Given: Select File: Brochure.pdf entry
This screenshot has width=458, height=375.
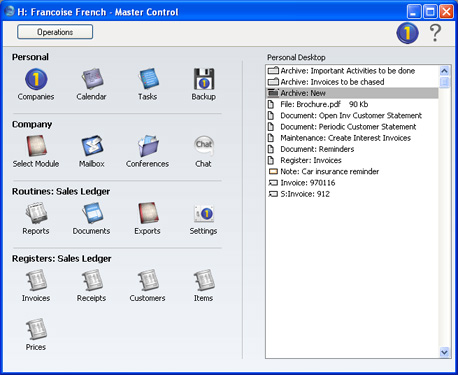Looking at the screenshot, I should pos(352,104).
